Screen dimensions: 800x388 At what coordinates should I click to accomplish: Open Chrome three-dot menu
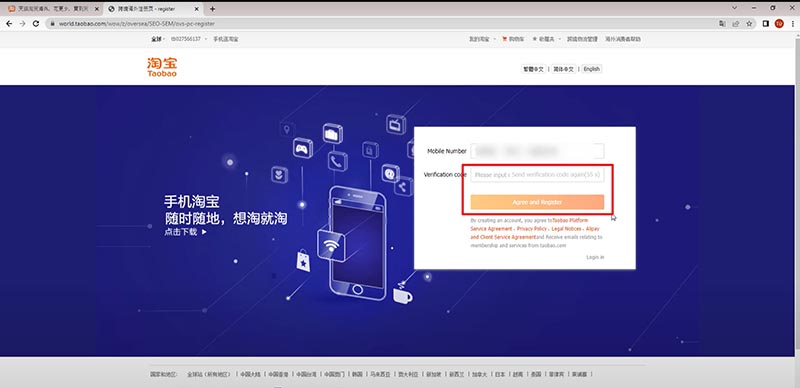point(792,23)
